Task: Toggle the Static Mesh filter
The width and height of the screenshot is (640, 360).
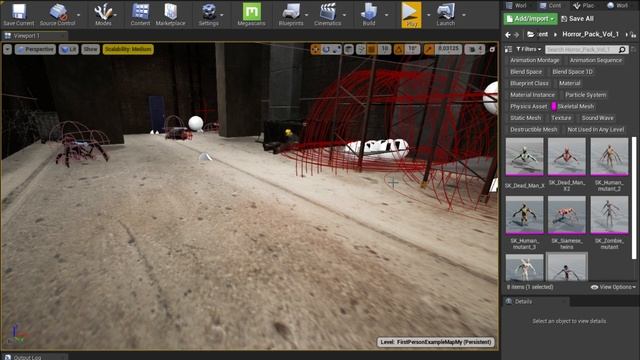Action: (525, 118)
